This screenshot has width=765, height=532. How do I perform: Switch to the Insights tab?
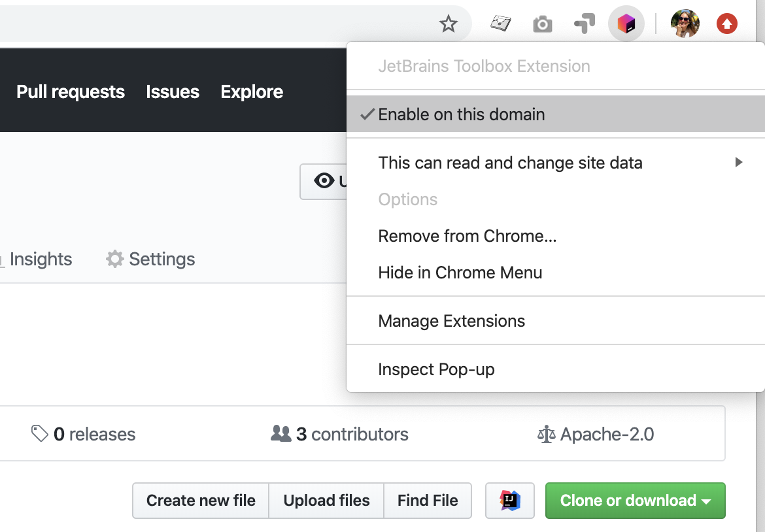36,259
